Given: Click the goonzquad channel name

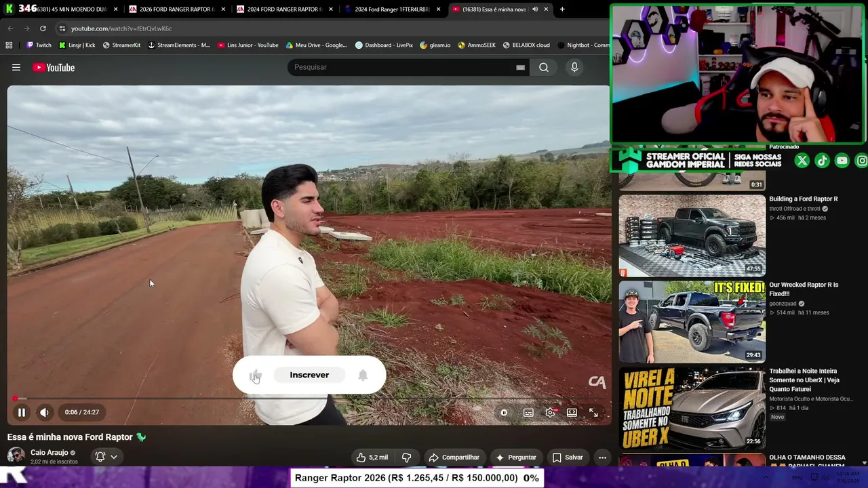Looking at the screenshot, I should pos(783,304).
